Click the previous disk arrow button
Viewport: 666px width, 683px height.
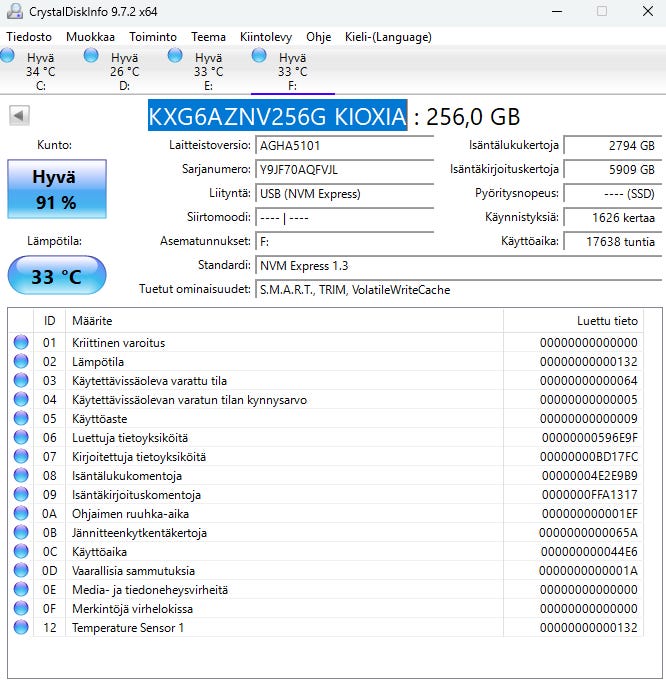19,115
